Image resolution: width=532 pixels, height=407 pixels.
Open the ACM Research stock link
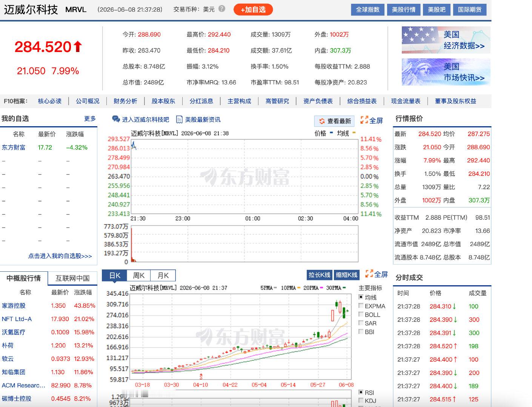click(x=23, y=385)
